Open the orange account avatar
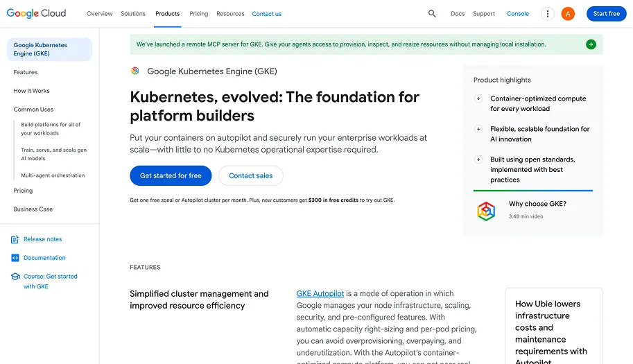Screen dimensions: 633x364 point(568,14)
